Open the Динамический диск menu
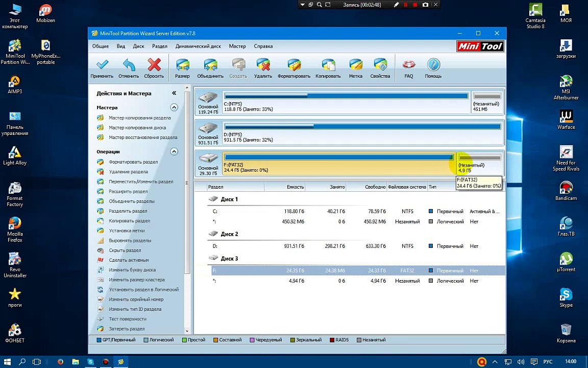Viewport: 588px width, 368px height. coord(198,46)
